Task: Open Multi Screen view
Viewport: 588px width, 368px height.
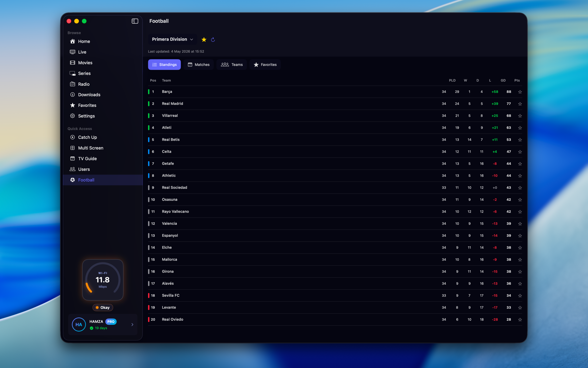Action: coord(103,148)
